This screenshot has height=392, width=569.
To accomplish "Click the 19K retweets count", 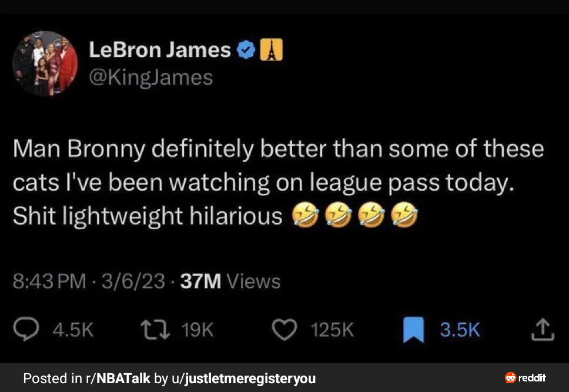I will click(198, 330).
